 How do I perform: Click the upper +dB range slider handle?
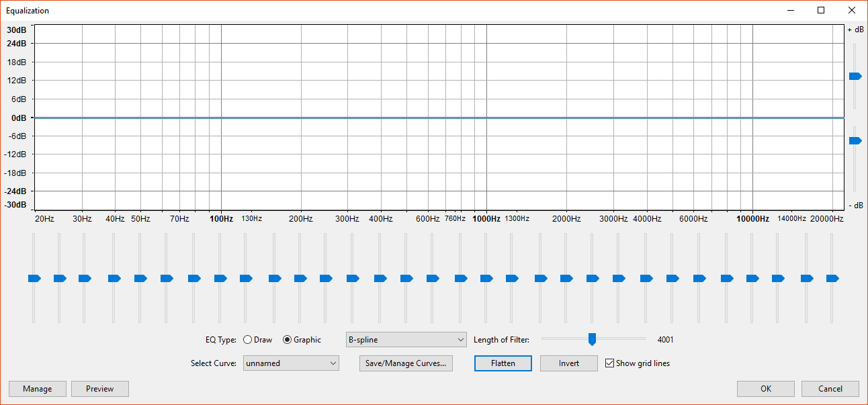coord(855,77)
